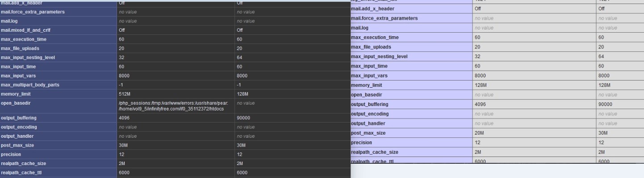Select output_encoding label in light table

click(x=370, y=114)
